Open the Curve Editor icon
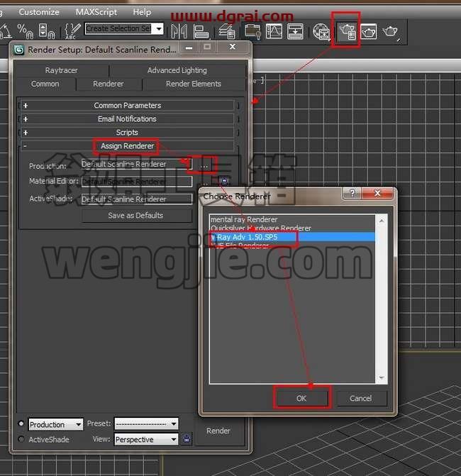Screen dimensions: 461x476 coord(274,31)
